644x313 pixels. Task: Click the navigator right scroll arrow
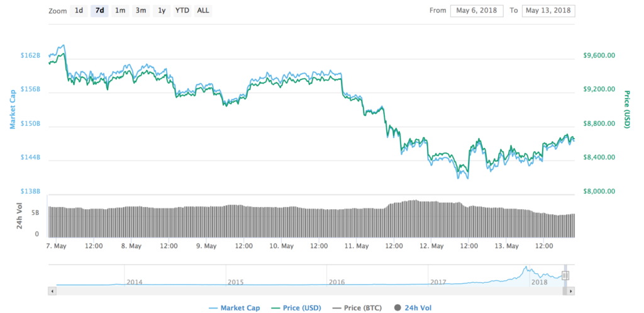point(571,291)
